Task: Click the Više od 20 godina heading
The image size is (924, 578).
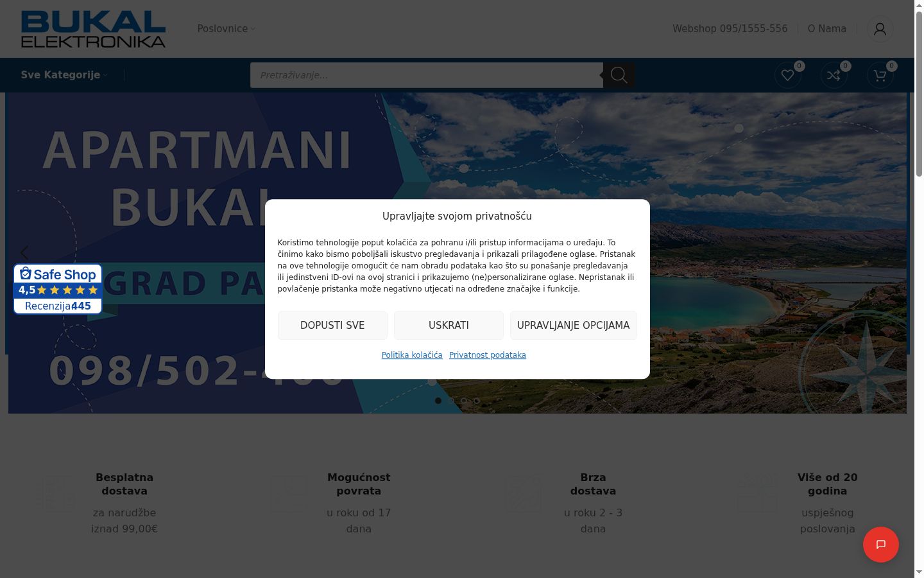Action: coord(827,484)
